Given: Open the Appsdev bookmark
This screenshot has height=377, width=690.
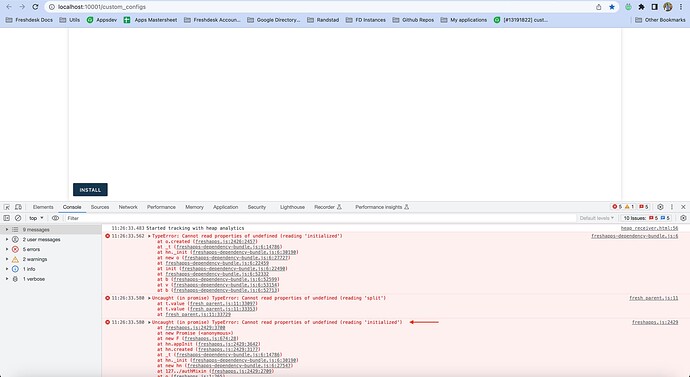Looking at the screenshot, I should [x=102, y=20].
